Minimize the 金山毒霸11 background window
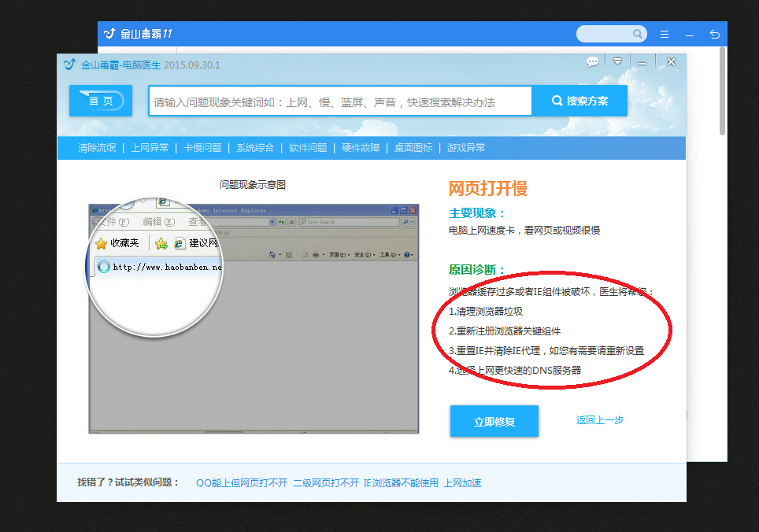The image size is (759, 532). [690, 35]
